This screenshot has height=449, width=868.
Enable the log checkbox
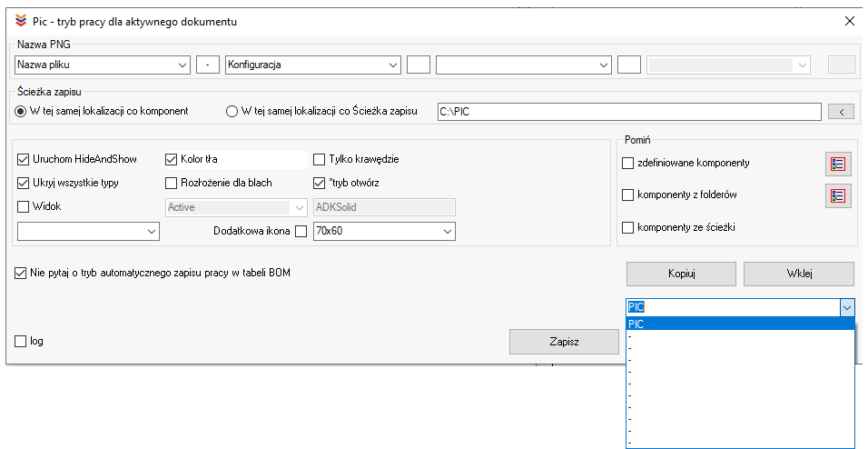tap(22, 341)
